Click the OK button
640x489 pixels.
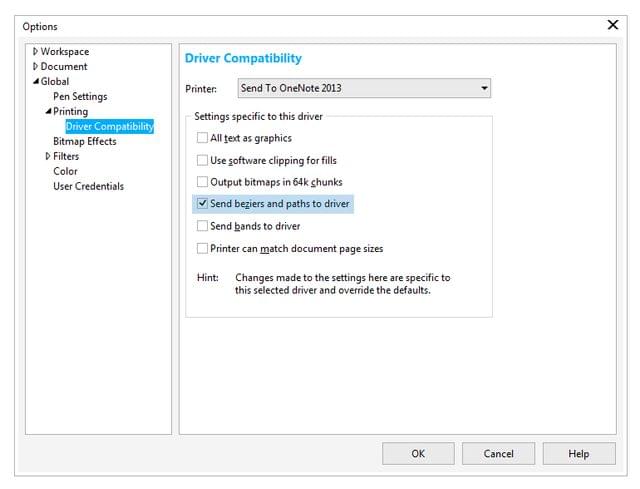[x=418, y=454]
